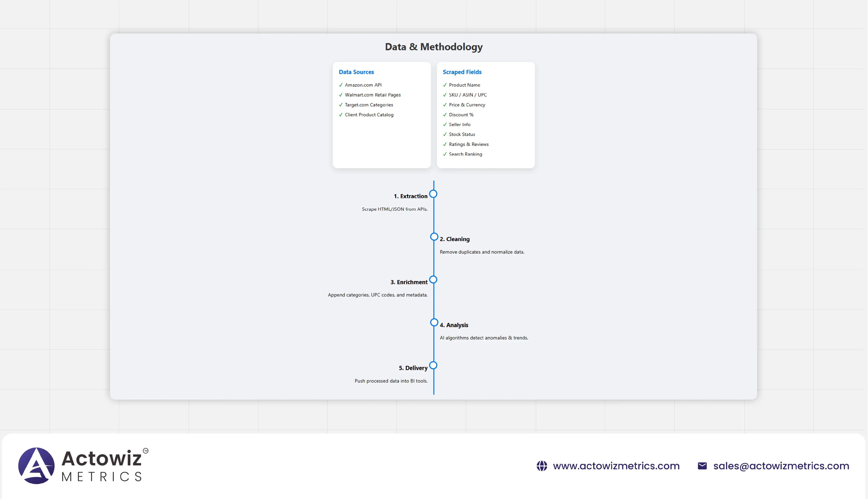Viewport: 868px width, 499px height.
Task: Click checkmark next to Search Ranking
Action: coord(445,154)
